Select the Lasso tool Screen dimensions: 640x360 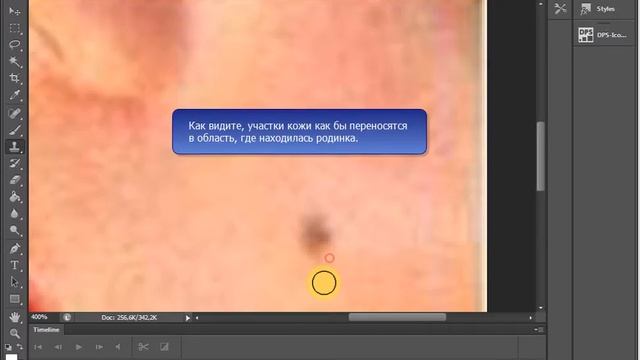point(15,44)
